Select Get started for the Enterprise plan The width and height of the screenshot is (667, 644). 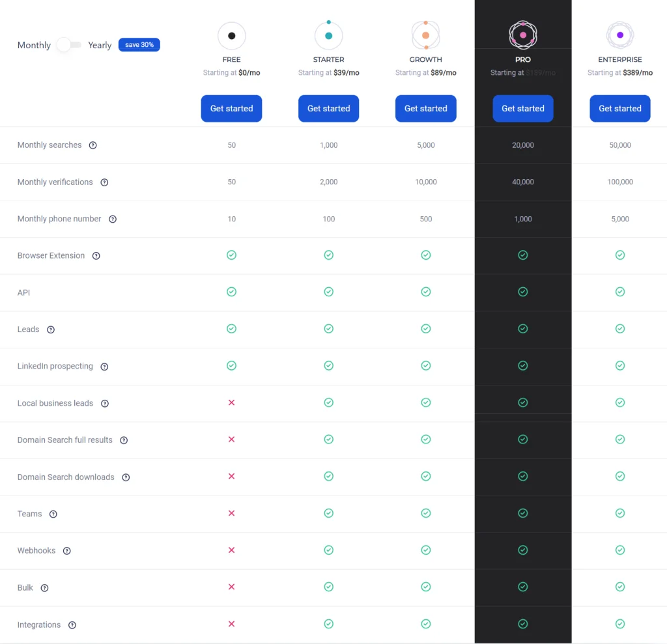[x=619, y=109]
